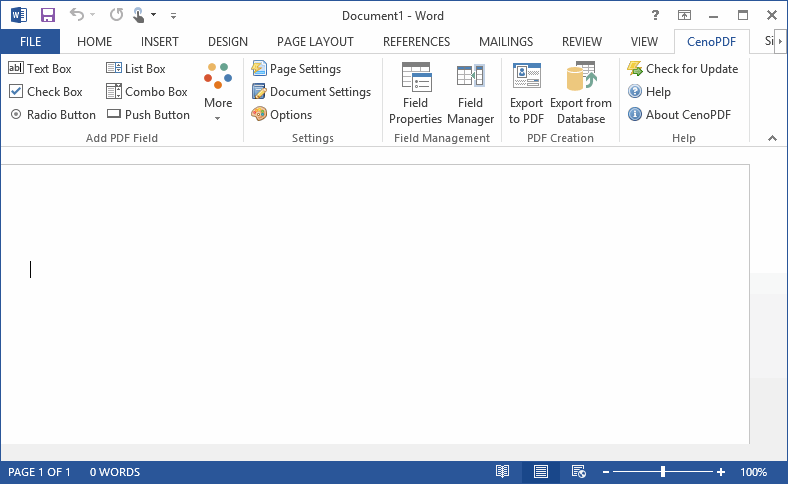Click PAGE 1 OF 1 in status bar
Screen dimensions: 788x484
pyautogui.click(x=39, y=472)
